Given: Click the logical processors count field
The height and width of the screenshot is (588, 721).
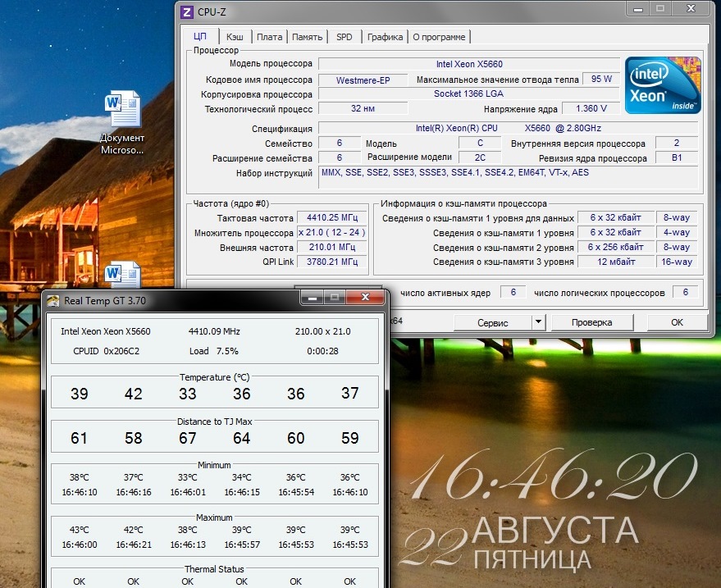Looking at the screenshot, I should click(x=685, y=293).
